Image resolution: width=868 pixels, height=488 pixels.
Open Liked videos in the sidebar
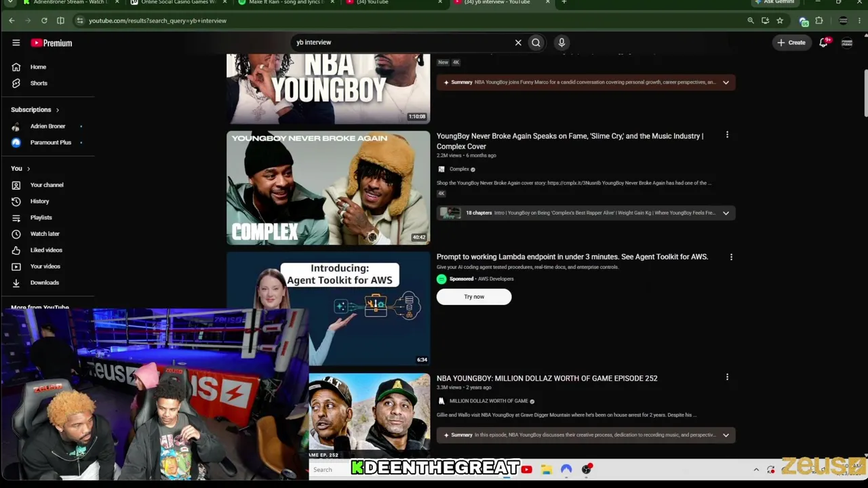click(47, 250)
